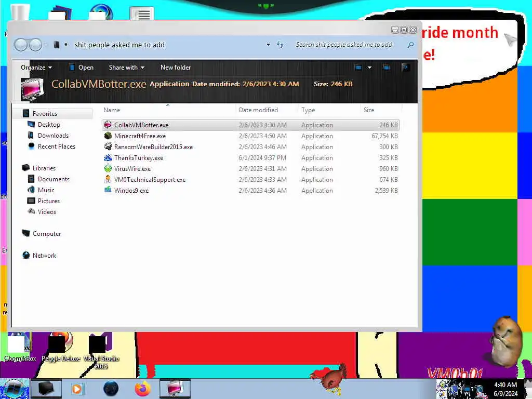This screenshot has width=532, height=399.
Task: Open the media player taskbar icon
Action: tap(77, 389)
